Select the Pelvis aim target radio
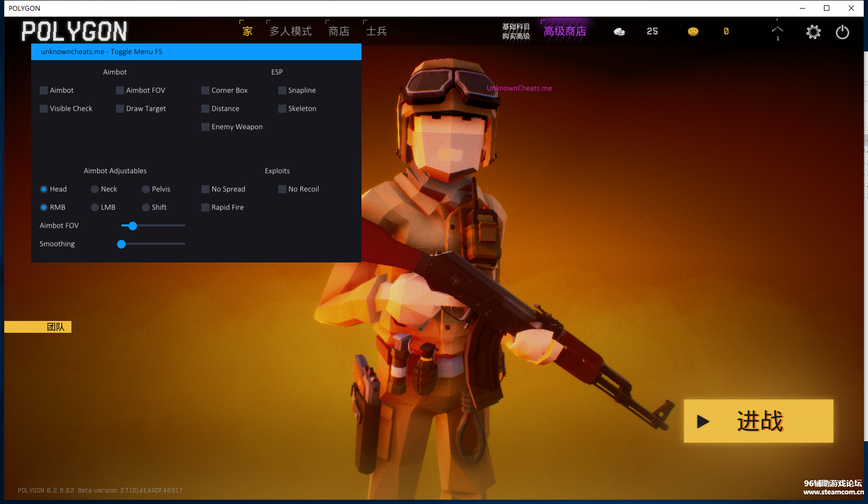868x504 pixels. click(x=146, y=189)
